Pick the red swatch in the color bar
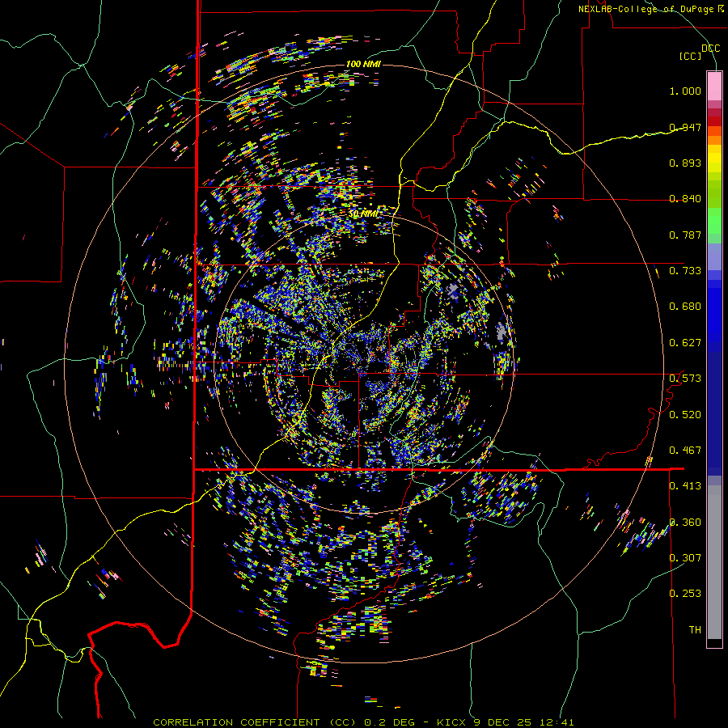728x728 pixels. [x=714, y=121]
